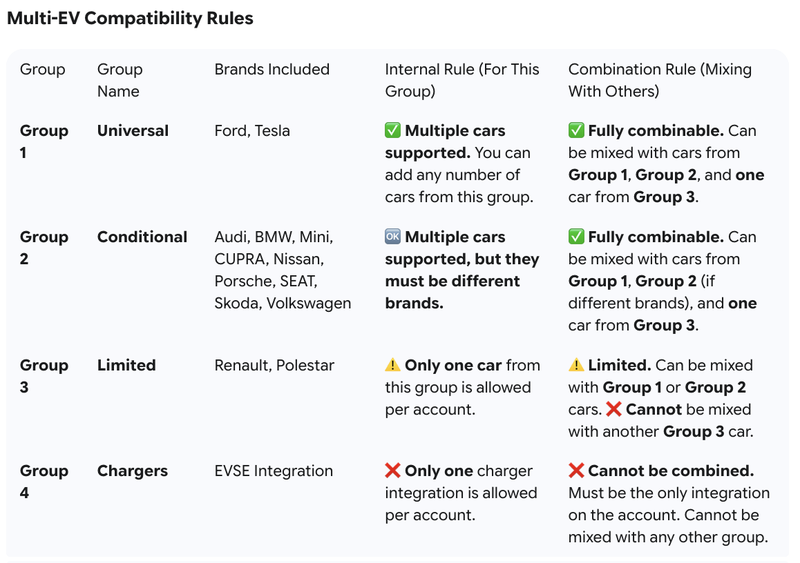Click the 'Brands Included' column header

click(271, 69)
